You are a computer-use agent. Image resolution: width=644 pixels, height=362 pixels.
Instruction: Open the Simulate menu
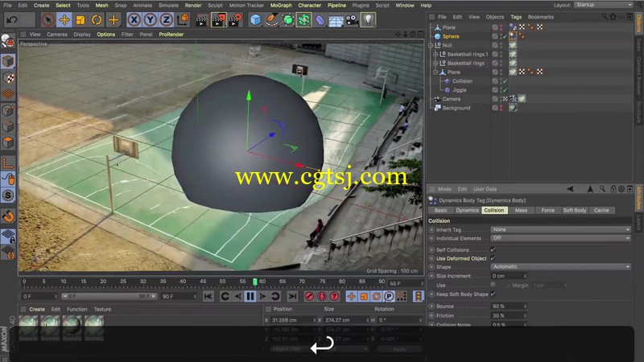[x=168, y=6]
